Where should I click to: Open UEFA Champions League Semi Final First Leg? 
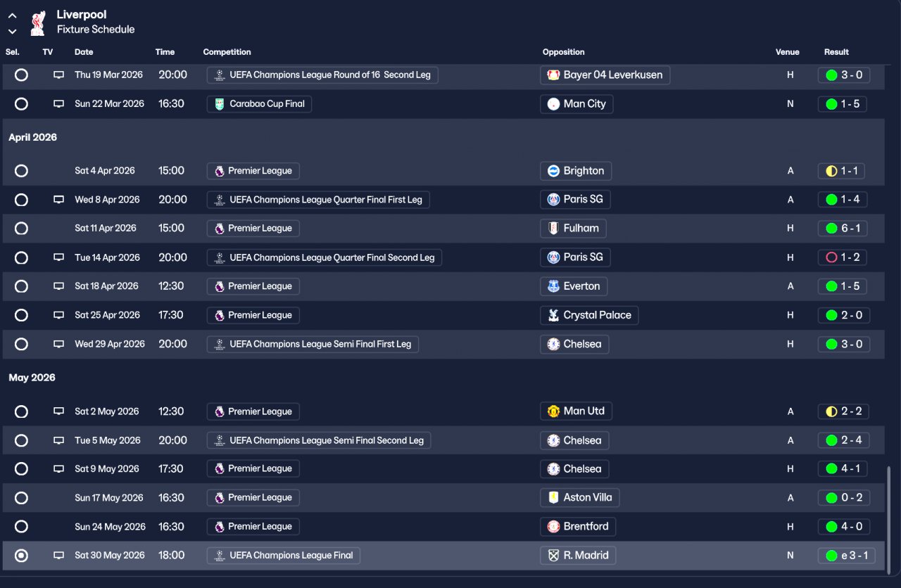click(x=313, y=344)
